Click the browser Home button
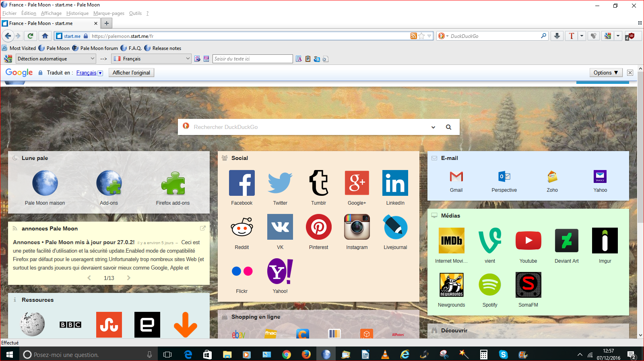Viewport: 644px width, 361px height. click(x=45, y=36)
